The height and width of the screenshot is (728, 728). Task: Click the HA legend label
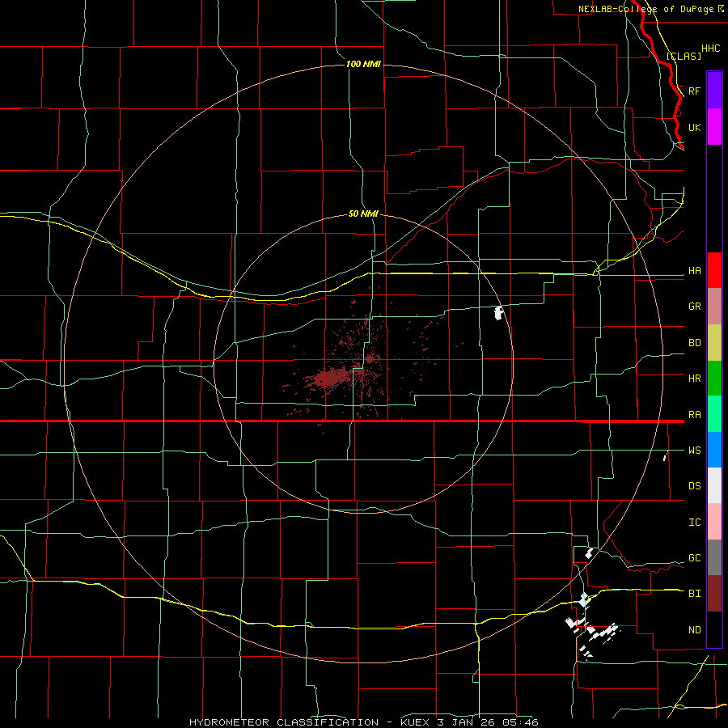coord(695,271)
